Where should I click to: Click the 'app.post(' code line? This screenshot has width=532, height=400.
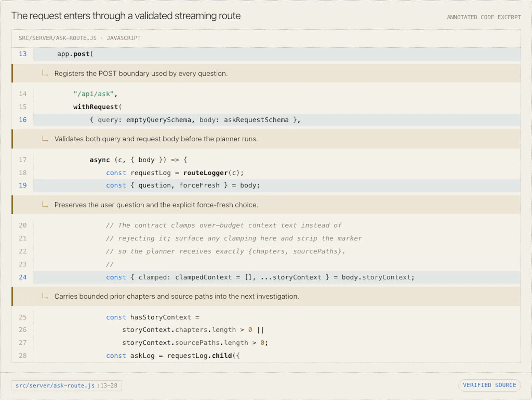(x=75, y=54)
